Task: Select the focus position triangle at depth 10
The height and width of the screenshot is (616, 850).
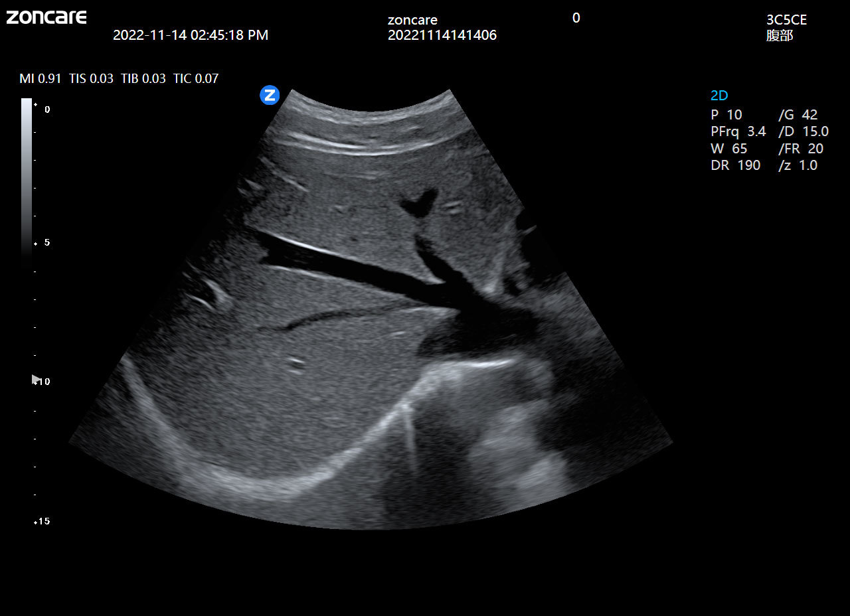Action: coord(35,379)
